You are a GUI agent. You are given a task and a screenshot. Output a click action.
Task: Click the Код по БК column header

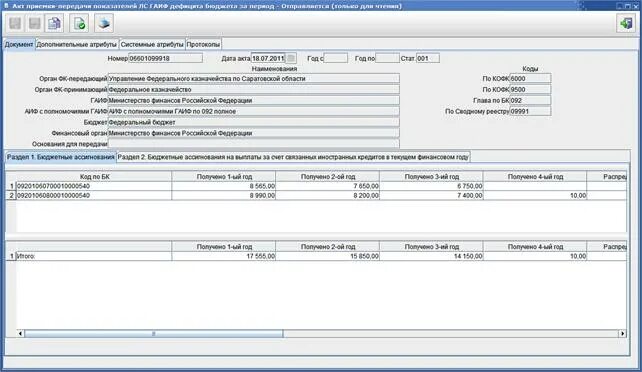click(94, 177)
